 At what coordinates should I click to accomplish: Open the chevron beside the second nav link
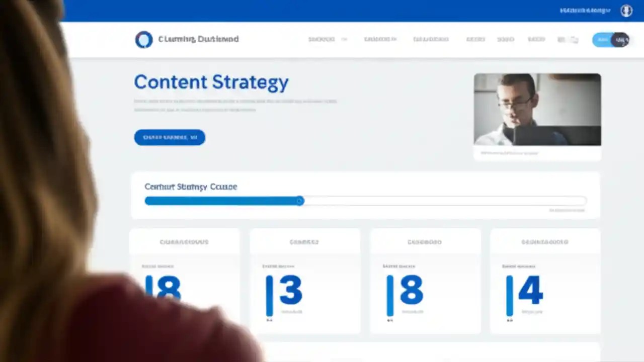[396, 39]
